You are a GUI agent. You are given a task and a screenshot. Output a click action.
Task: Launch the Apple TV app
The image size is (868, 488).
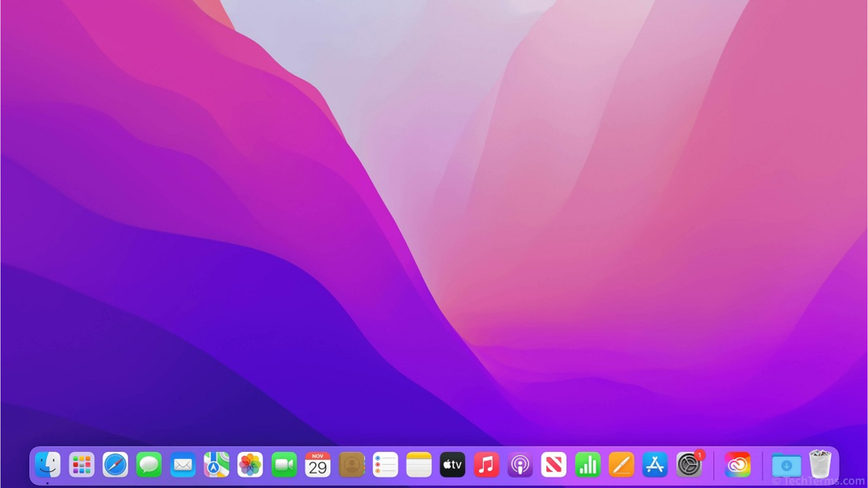tap(453, 465)
